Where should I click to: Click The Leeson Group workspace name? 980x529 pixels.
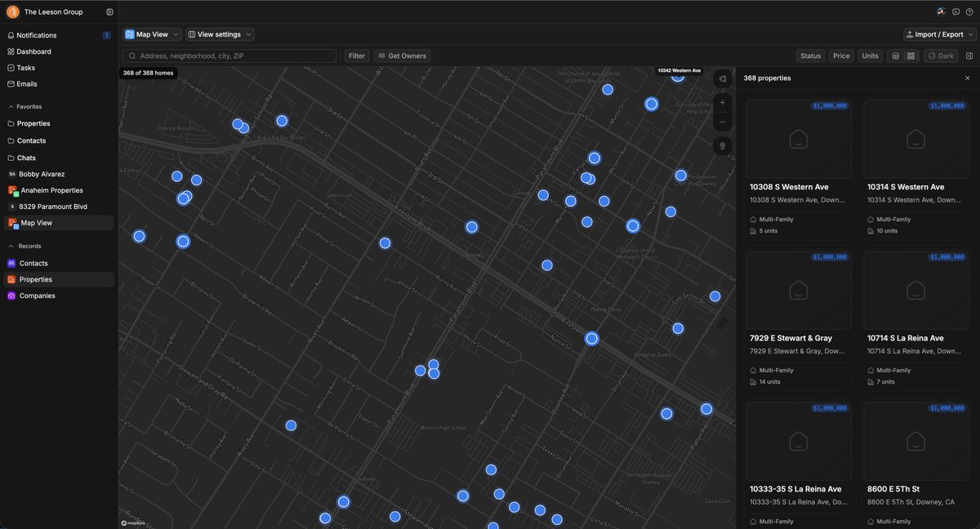(52, 12)
